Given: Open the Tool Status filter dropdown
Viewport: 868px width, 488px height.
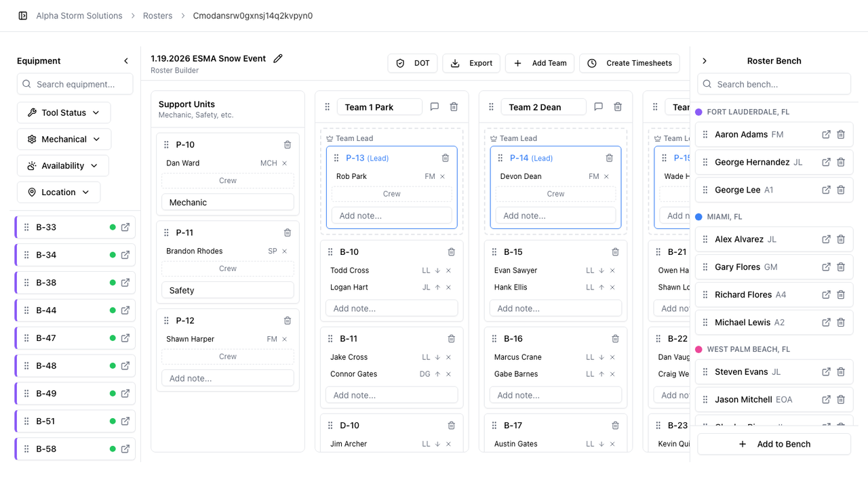Looking at the screenshot, I should coord(64,113).
